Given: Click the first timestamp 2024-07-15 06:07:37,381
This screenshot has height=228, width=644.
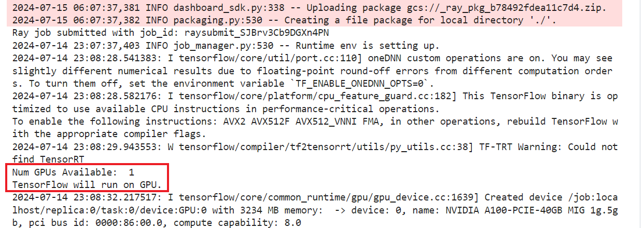Looking at the screenshot, I should tap(76, 7).
